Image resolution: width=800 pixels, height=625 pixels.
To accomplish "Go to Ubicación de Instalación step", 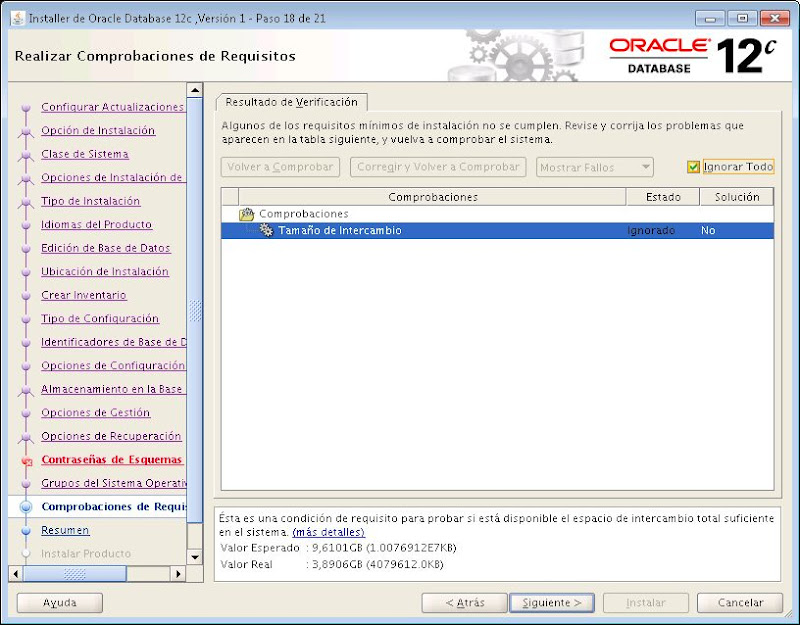I will 105,271.
